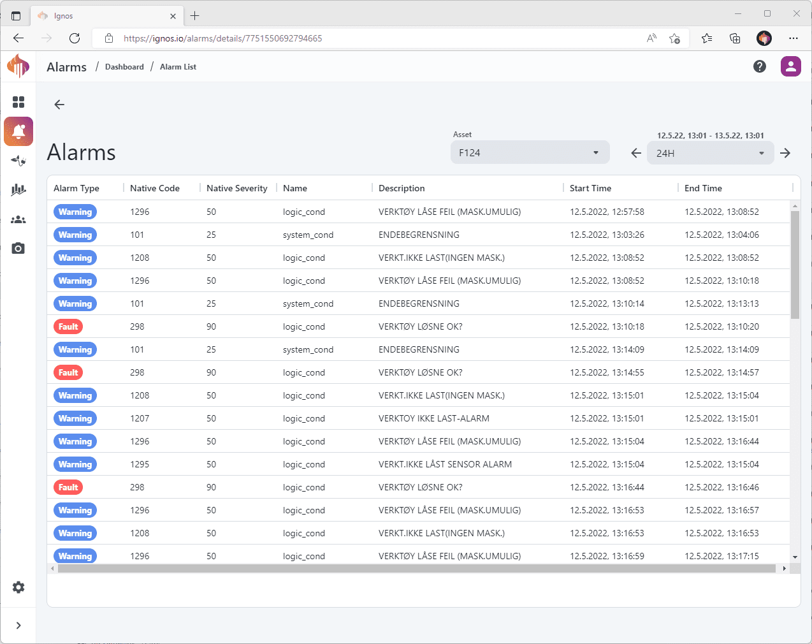The height and width of the screenshot is (644, 812).
Task: Expand the sidebar with the chevron arrow
Action: (x=18, y=626)
